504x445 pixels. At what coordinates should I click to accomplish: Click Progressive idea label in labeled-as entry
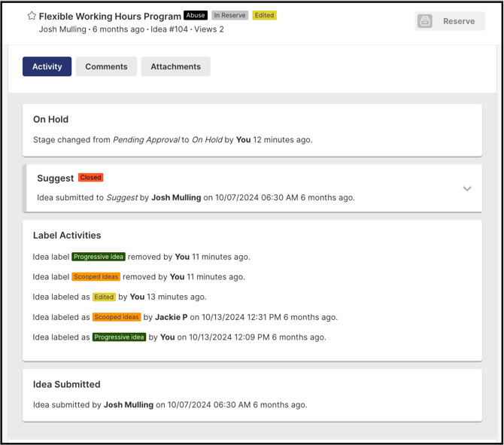120,337
